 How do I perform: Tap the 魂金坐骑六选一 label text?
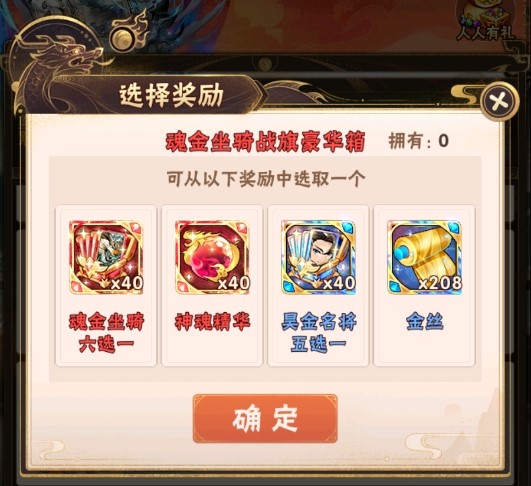106,333
